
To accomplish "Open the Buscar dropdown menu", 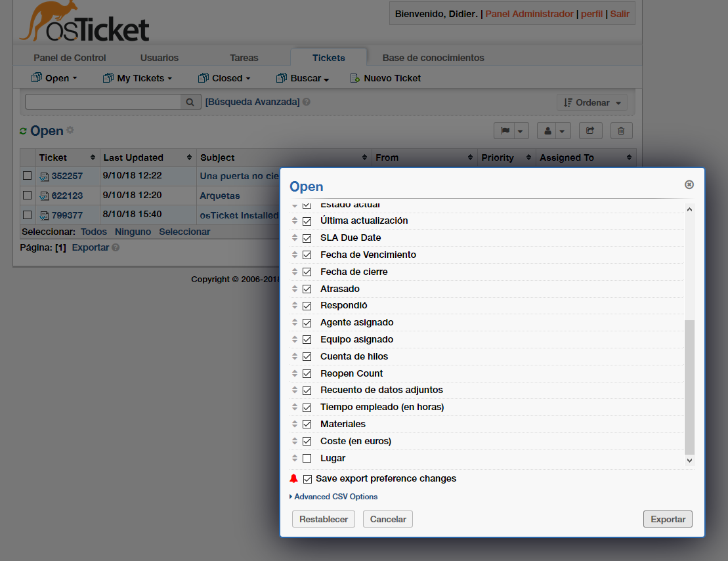I will click(302, 78).
